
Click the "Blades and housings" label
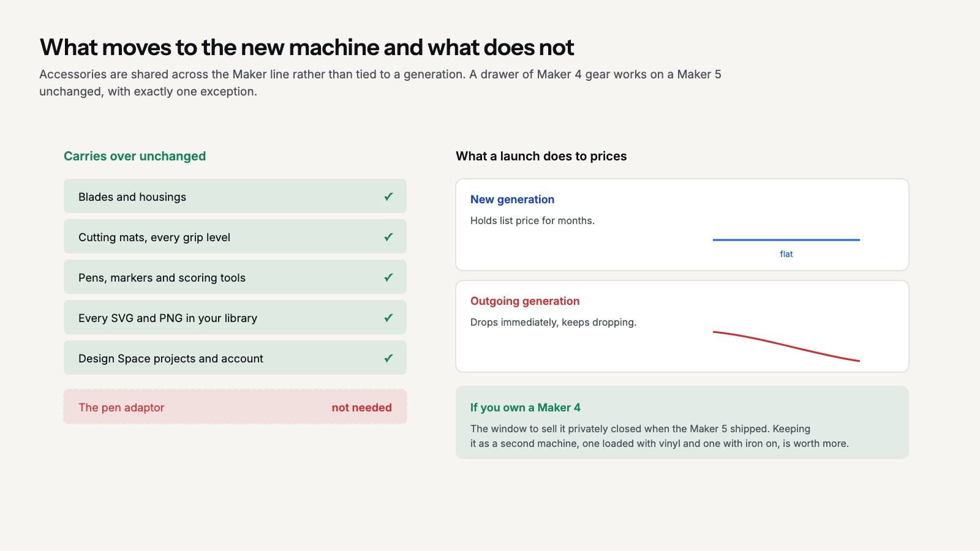click(132, 197)
